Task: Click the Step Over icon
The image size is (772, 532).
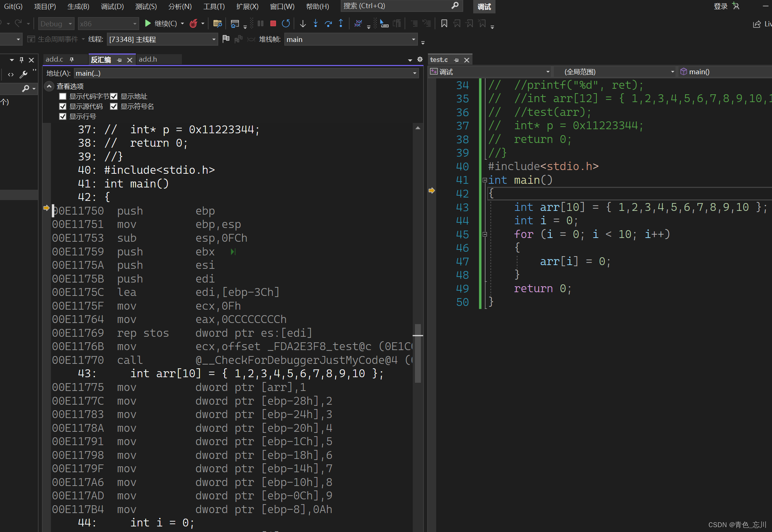Action: click(328, 24)
